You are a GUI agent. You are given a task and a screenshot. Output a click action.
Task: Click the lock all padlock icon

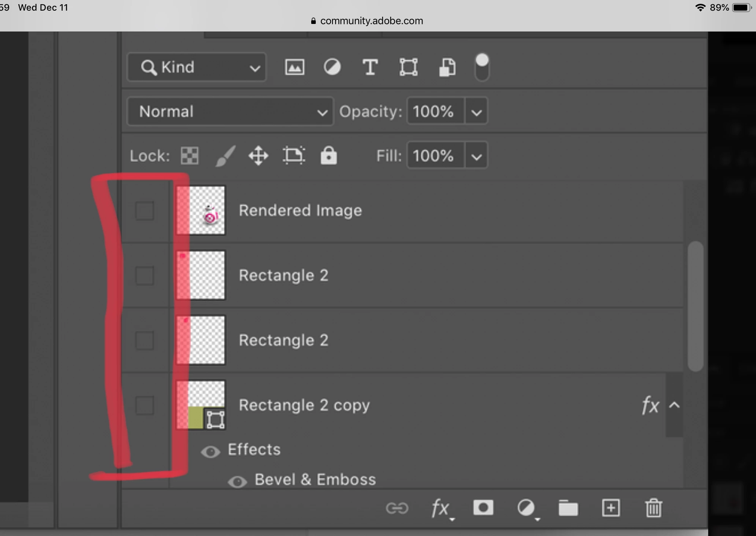pyautogui.click(x=329, y=156)
